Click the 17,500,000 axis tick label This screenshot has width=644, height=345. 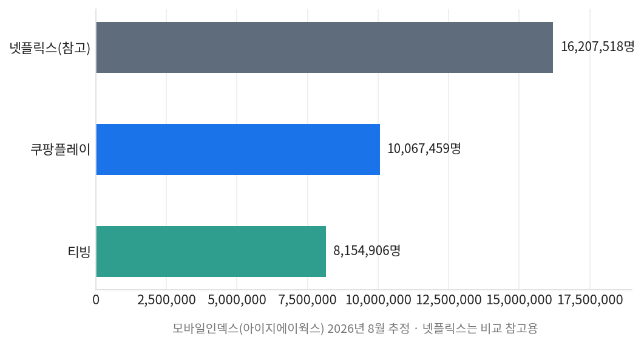(590, 300)
